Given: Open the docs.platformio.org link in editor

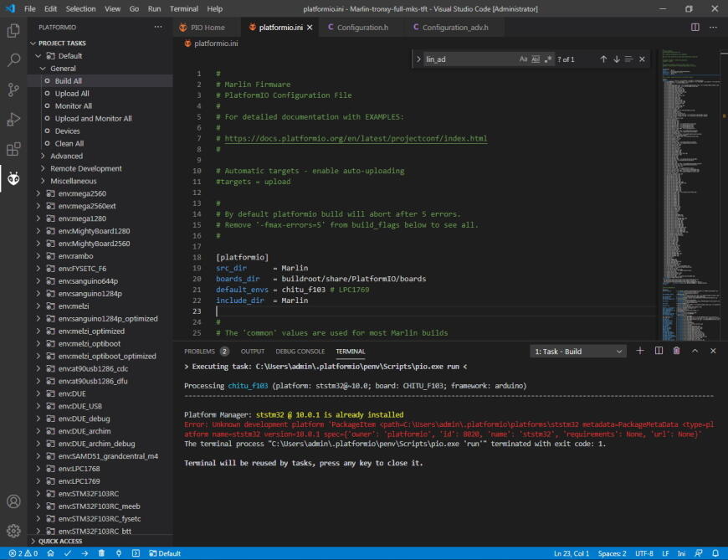Looking at the screenshot, I should (356, 138).
